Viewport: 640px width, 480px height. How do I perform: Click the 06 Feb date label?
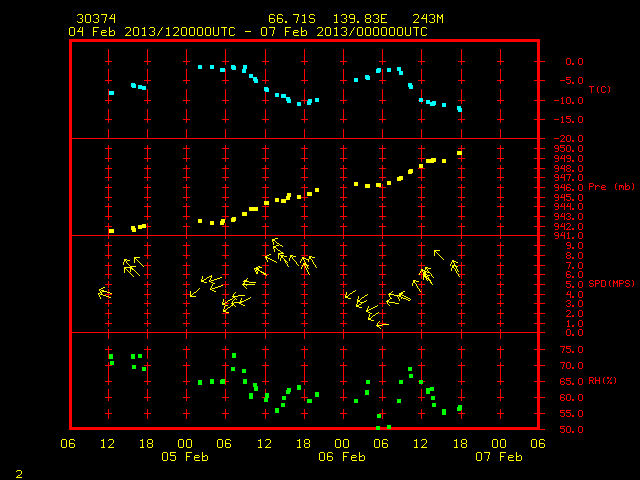click(x=342, y=456)
